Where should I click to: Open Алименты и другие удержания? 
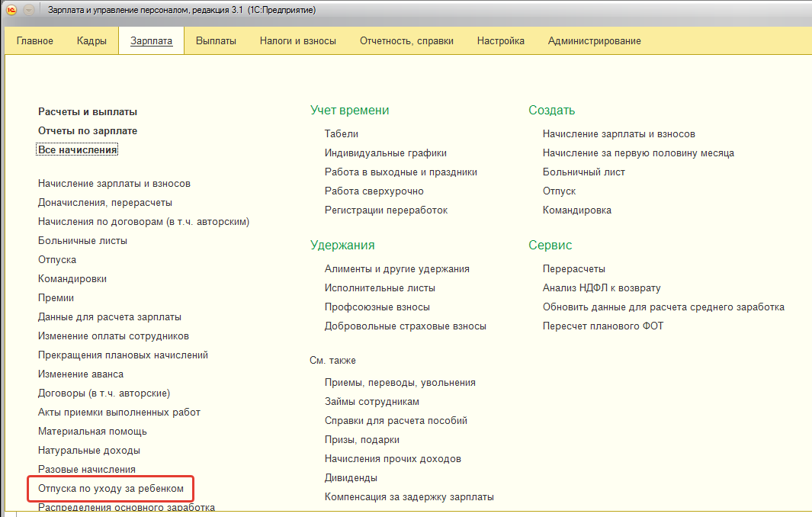pos(396,269)
